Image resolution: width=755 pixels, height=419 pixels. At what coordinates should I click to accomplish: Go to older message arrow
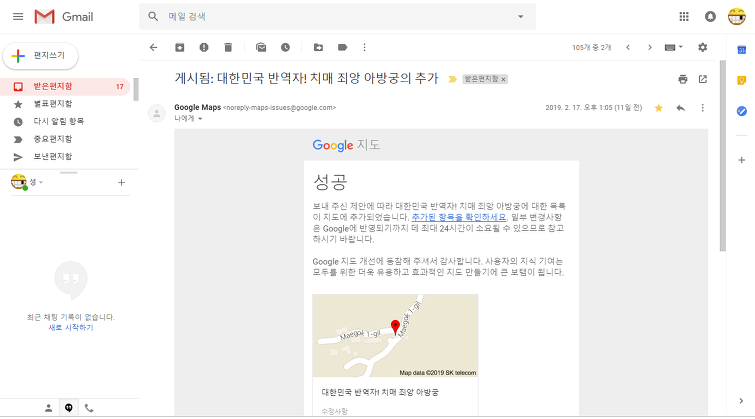pyautogui.click(x=650, y=47)
